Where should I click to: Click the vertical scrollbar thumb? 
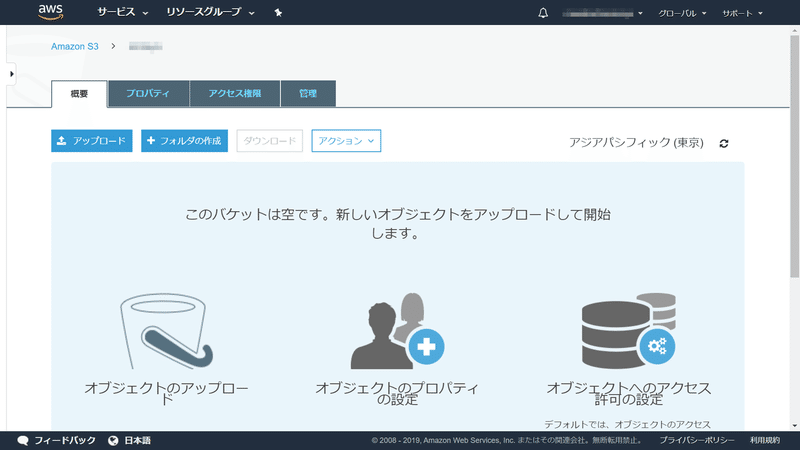(794, 156)
